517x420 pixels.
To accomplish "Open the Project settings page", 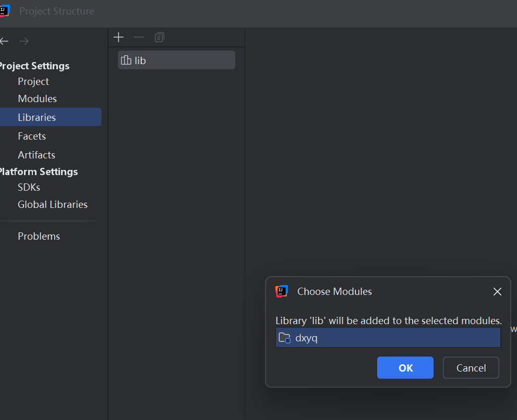I will coord(33,81).
